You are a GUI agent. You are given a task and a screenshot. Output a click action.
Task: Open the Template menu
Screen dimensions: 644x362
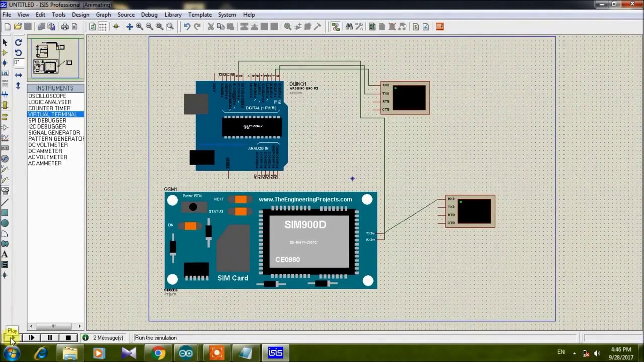pyautogui.click(x=200, y=15)
